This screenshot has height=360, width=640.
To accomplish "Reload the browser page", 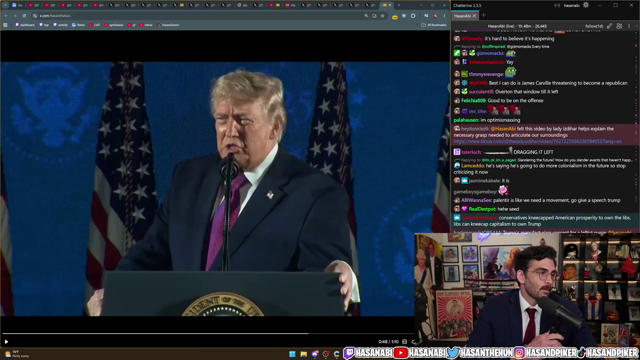I will (x=24, y=16).
